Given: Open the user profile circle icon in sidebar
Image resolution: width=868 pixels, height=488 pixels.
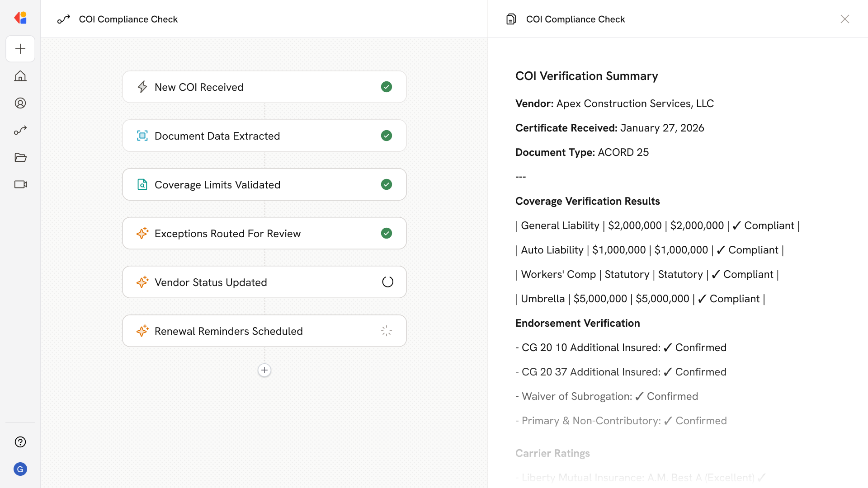Looking at the screenshot, I should [x=20, y=103].
